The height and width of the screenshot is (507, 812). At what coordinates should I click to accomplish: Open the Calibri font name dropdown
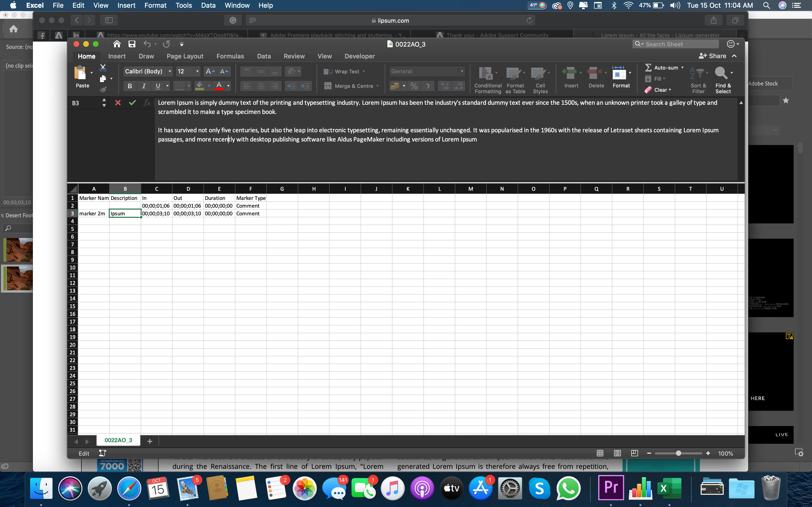[x=170, y=71]
